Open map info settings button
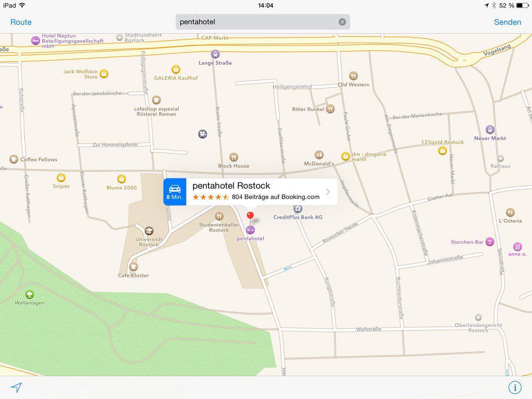Viewport: 532px width, 399px height. [x=515, y=387]
